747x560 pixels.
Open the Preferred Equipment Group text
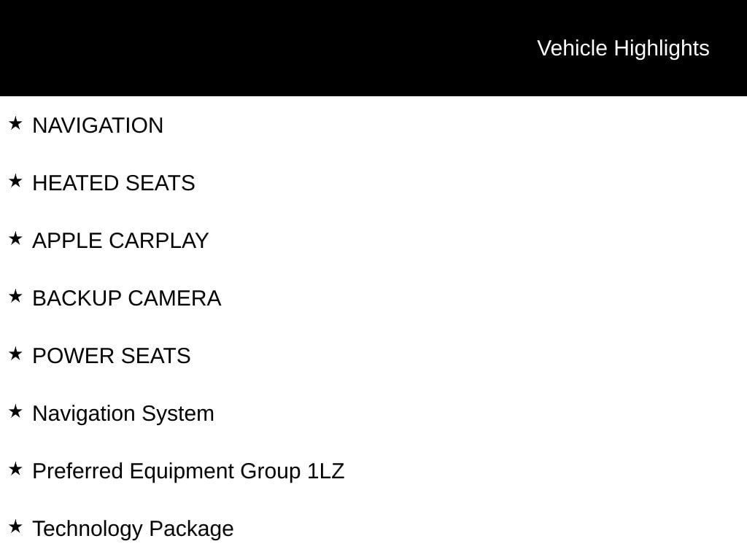tap(168, 471)
